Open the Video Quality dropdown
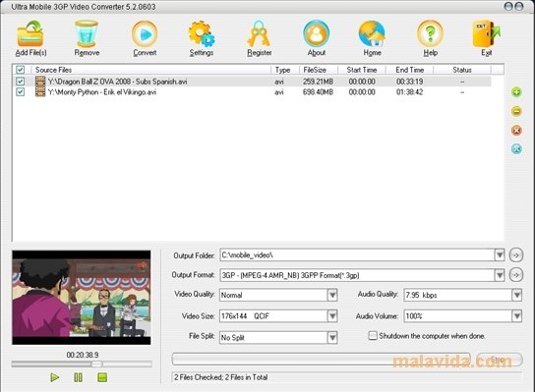Viewport: 535px width, 392px height. [332, 295]
